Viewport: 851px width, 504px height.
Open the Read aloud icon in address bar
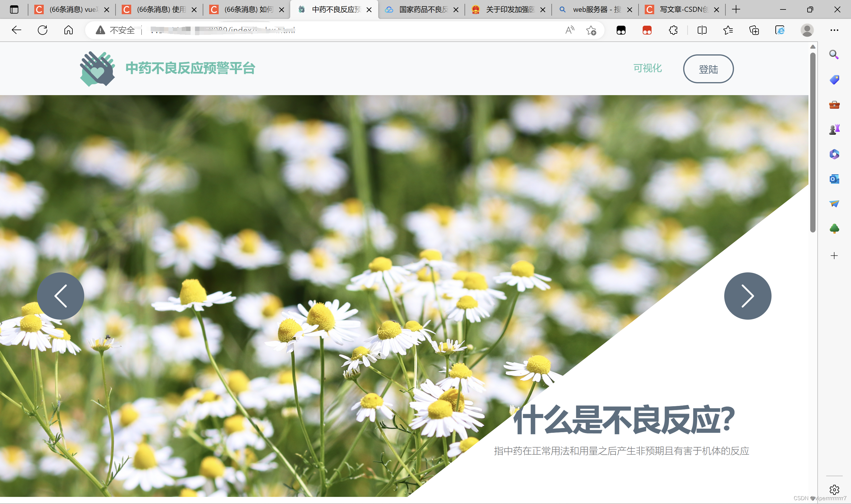click(x=570, y=30)
